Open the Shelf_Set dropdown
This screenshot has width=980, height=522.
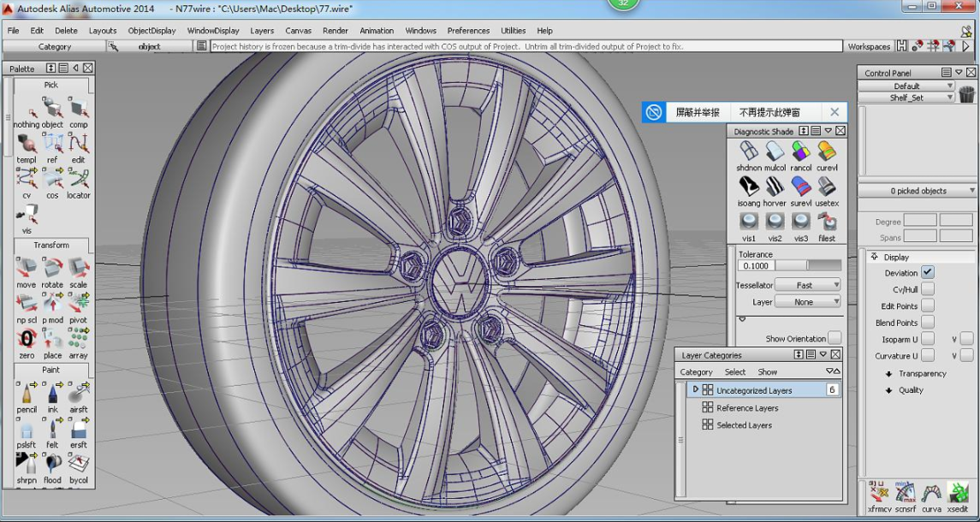(x=906, y=98)
